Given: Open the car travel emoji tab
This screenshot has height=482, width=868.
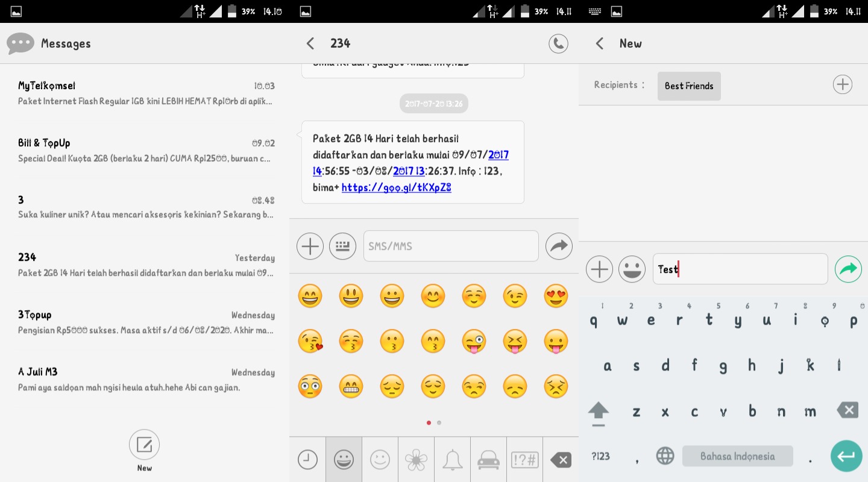Looking at the screenshot, I should point(488,460).
